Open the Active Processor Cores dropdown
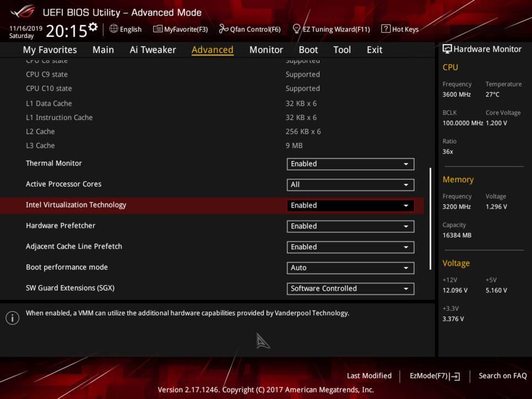Screen dimensions: 532x399 (x=350, y=185)
